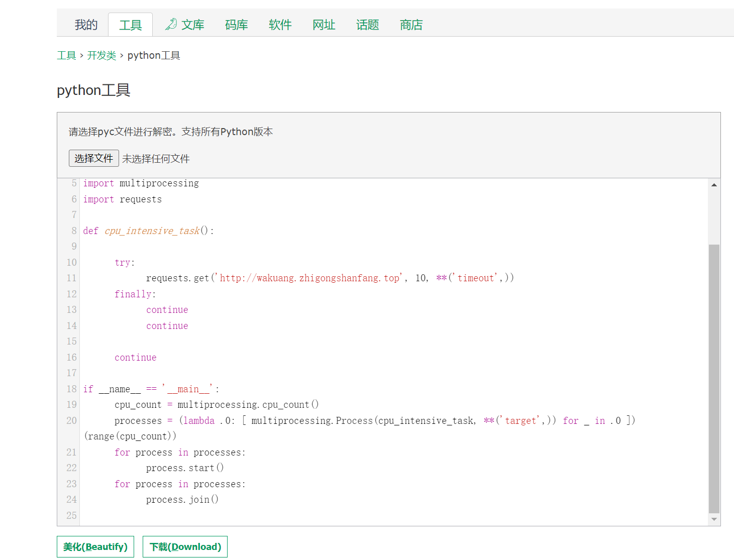
Task: Click the '__main__' string on line 18
Action: coord(188,389)
